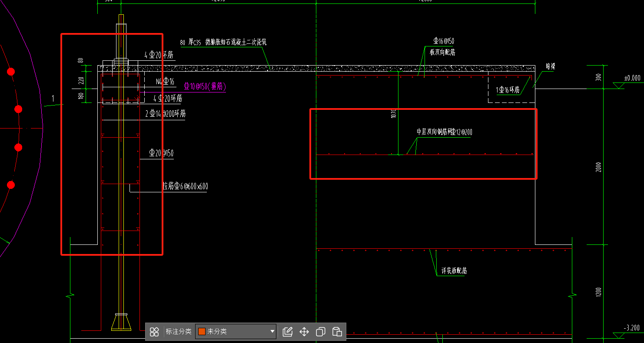Click the magenta Φ10@150(箍筋) label
Viewport: 644px width, 343px height.
tap(205, 86)
